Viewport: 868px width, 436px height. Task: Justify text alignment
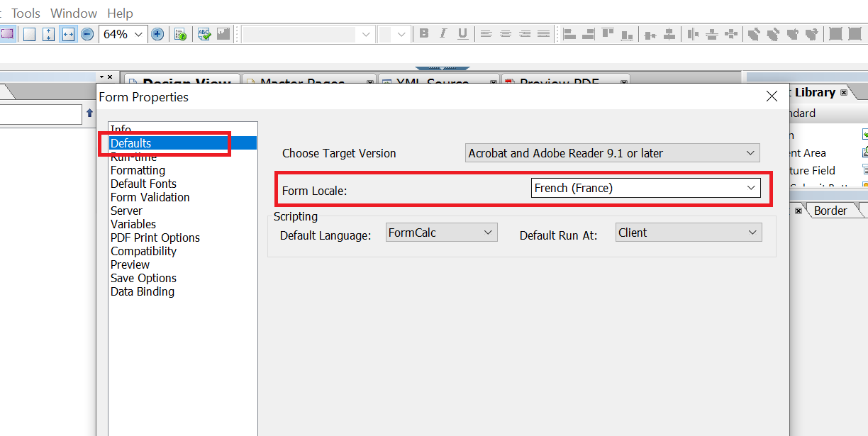pyautogui.click(x=543, y=33)
